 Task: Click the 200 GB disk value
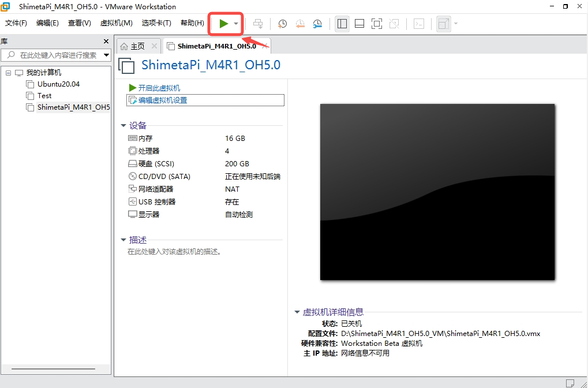[237, 163]
